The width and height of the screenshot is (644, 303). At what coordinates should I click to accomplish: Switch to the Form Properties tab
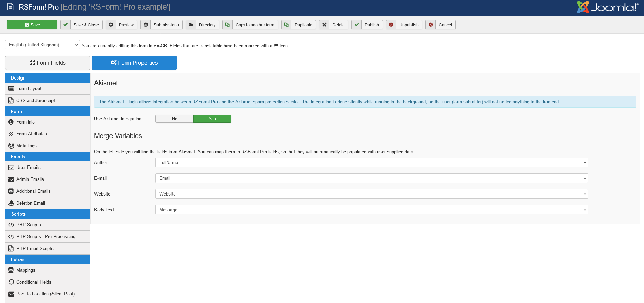pyautogui.click(x=134, y=63)
